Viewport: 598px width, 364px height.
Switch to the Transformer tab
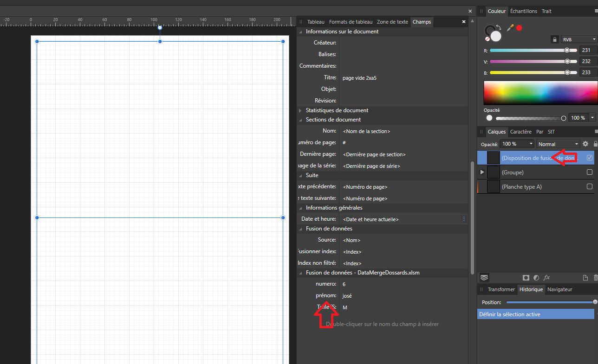[501, 289]
